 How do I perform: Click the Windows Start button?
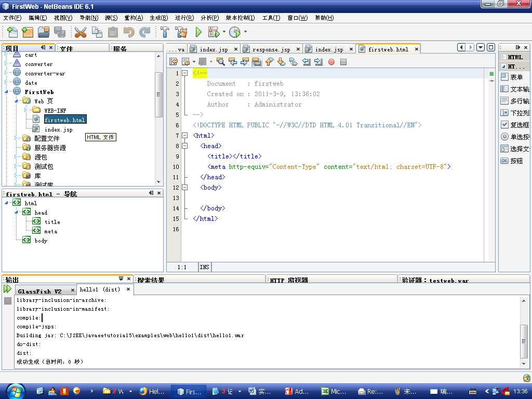pos(15,391)
